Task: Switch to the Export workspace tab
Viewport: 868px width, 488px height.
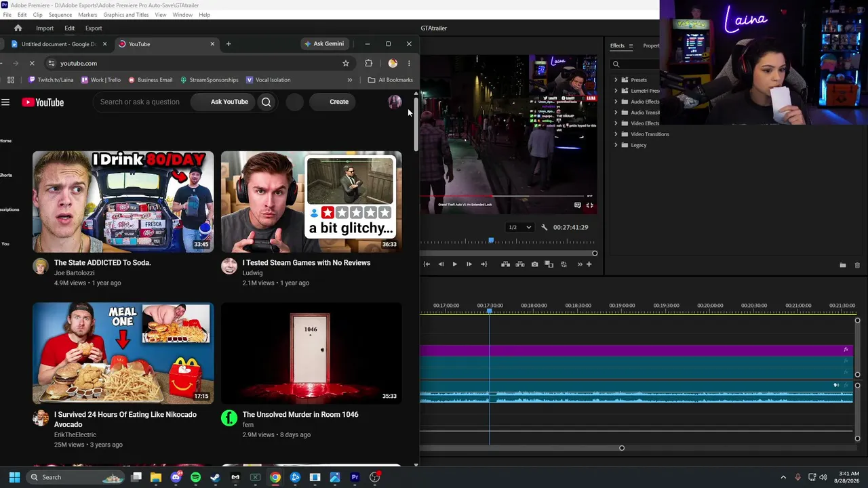Action: [94, 28]
